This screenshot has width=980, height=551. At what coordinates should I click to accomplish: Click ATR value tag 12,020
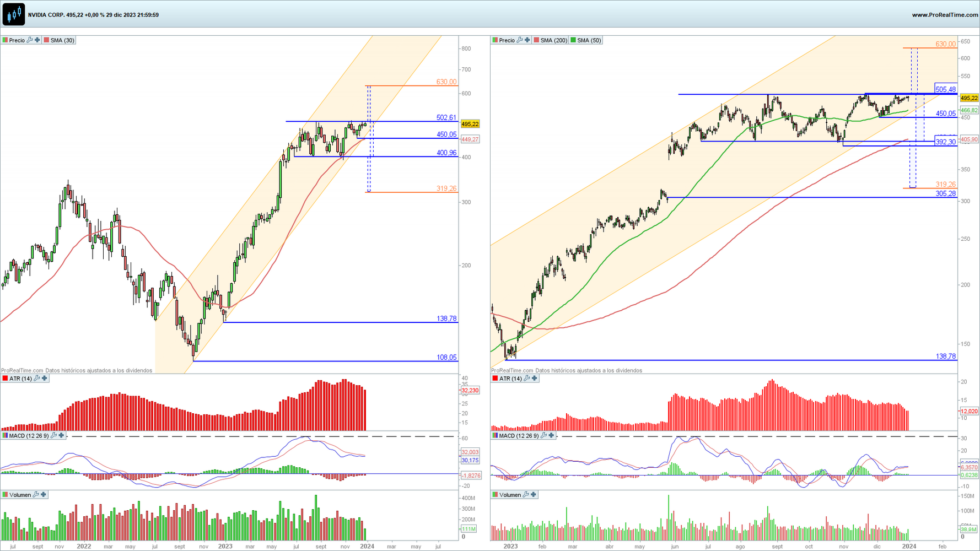[969, 411]
